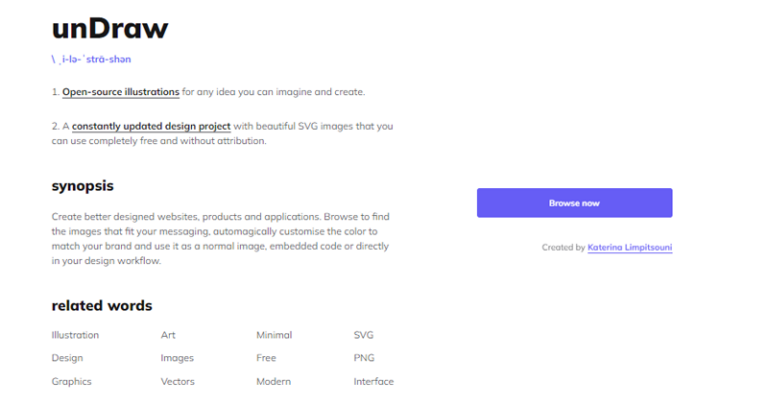
Task: Click the Browse now button
Action: tap(574, 203)
